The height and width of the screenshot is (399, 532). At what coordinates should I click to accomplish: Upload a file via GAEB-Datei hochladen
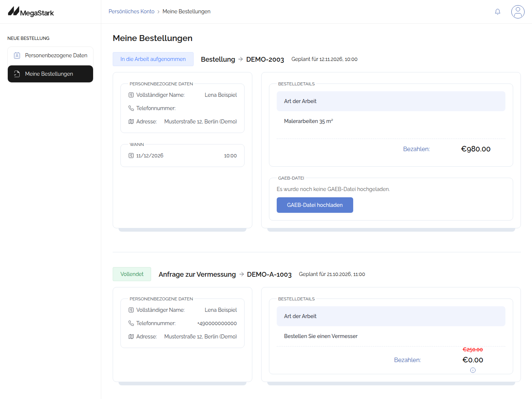(315, 205)
